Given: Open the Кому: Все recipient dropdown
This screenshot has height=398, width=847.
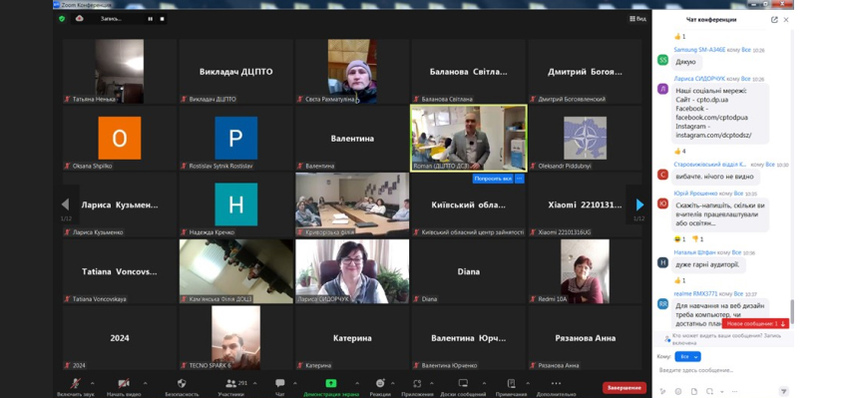Looking at the screenshot, I should tap(688, 356).
